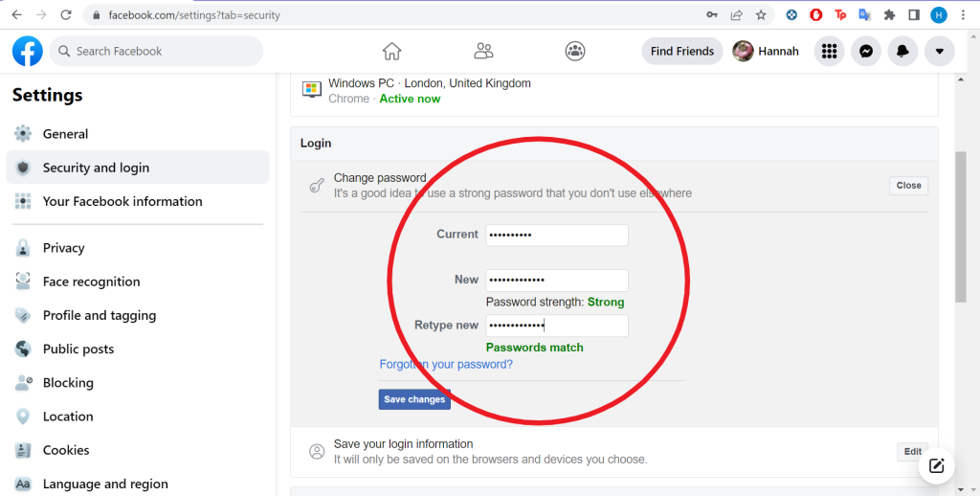The height and width of the screenshot is (496, 980).
Task: Click the Facebook logo icon
Action: (27, 52)
